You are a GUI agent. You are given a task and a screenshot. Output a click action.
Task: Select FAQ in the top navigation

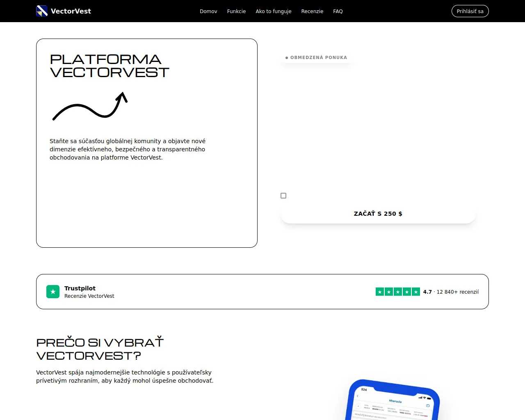(x=338, y=11)
